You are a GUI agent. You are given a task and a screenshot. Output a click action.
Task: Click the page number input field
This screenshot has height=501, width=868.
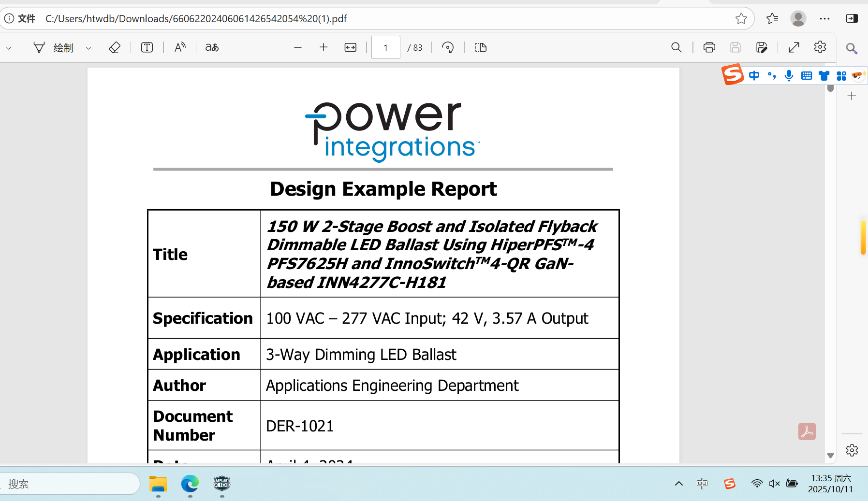click(385, 47)
